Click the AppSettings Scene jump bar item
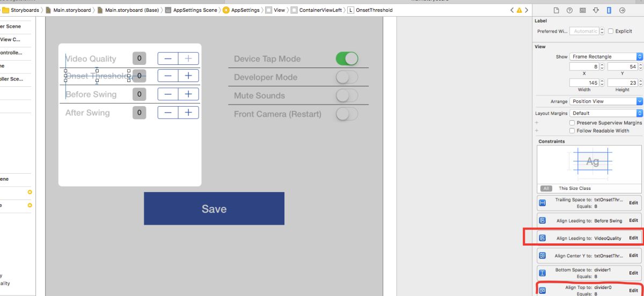The image size is (644, 296). coord(191,10)
